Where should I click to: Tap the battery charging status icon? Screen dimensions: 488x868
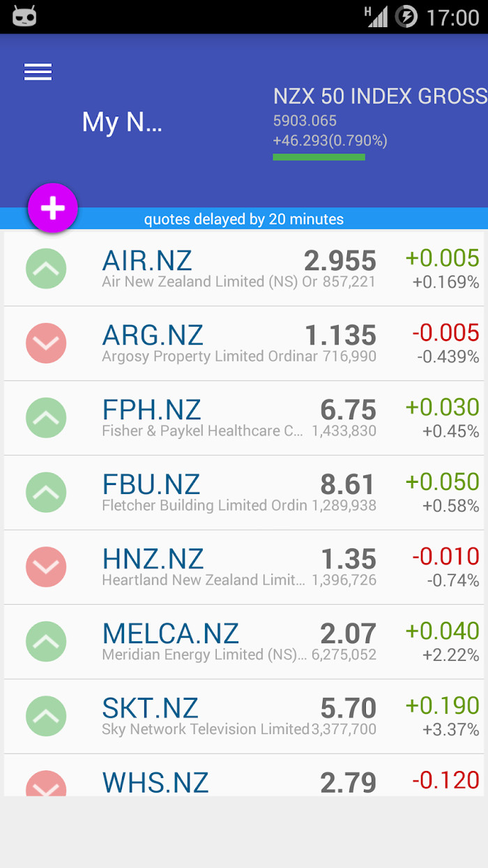coord(406,17)
